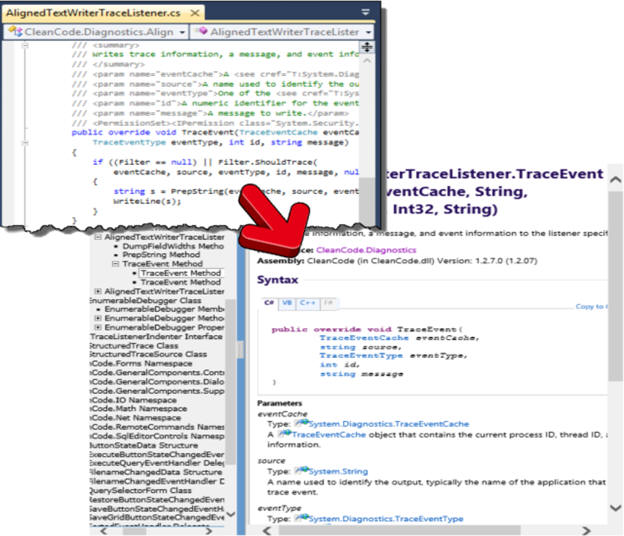Click the help page's scroll up arrow
The width and height of the screenshot is (624, 536).
616,179
